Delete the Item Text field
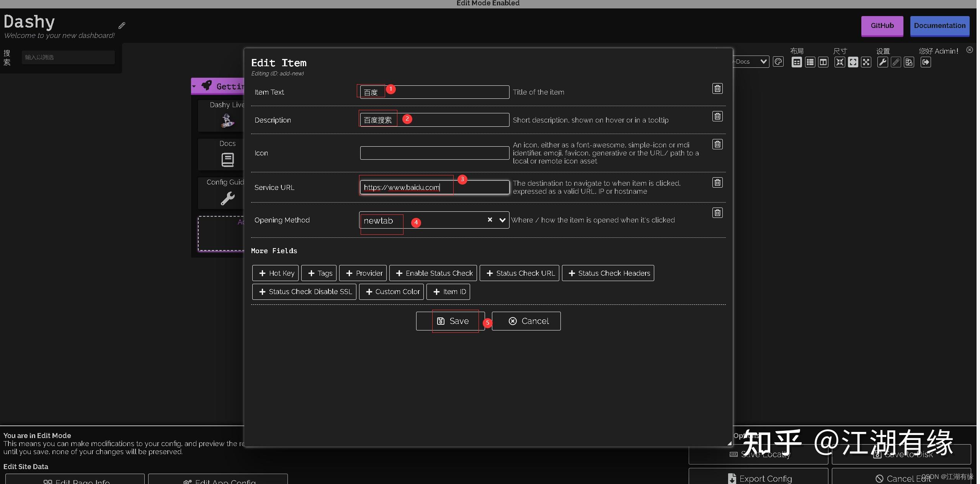980x484 pixels. [717, 88]
